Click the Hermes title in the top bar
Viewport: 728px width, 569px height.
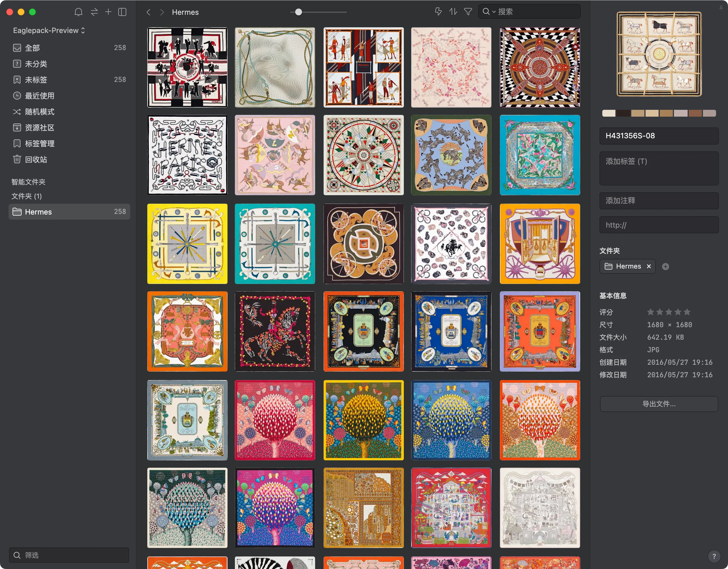(185, 12)
